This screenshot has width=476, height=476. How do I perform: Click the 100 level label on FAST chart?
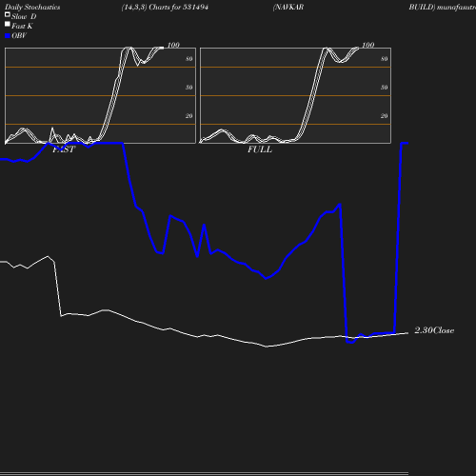[173, 45]
